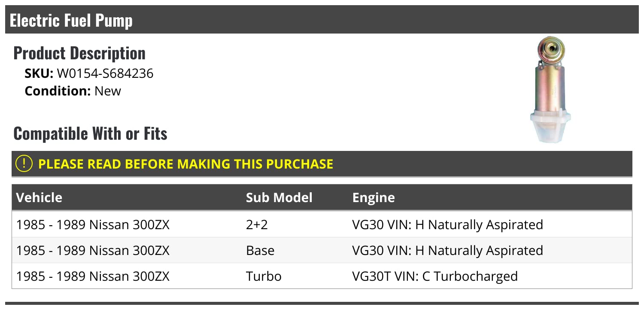Click the VG30T VIN: C Turbocharged cell
644x310 pixels.
[434, 276]
